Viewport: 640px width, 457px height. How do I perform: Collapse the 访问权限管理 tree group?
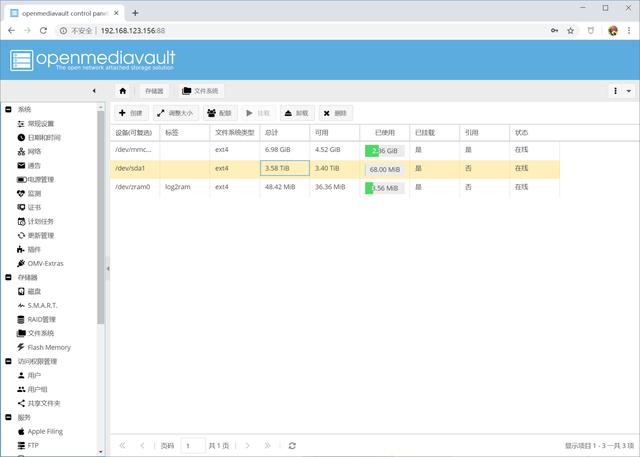tap(8, 362)
